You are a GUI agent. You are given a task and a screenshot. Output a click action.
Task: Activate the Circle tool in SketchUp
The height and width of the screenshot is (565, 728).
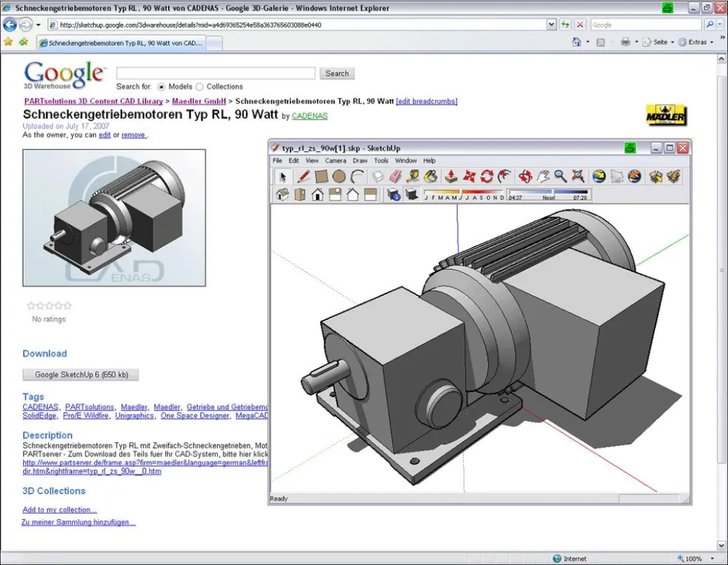[x=339, y=177]
